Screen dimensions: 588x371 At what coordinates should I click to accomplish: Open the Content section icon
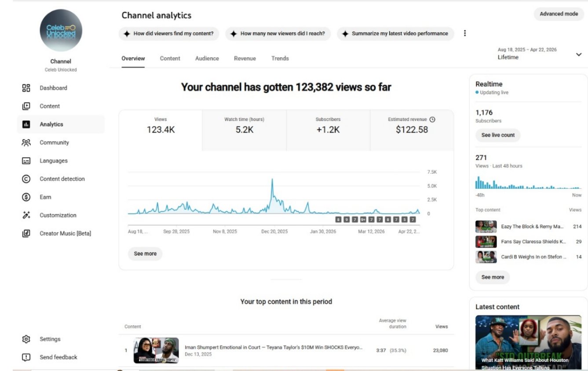pyautogui.click(x=26, y=106)
